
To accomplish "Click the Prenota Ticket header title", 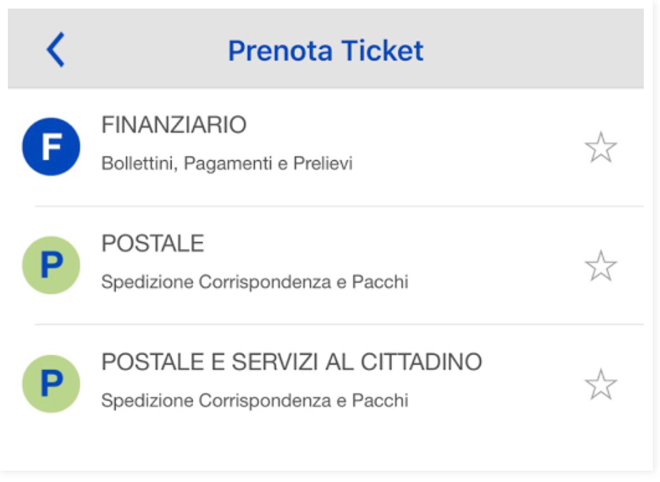I will 325,50.
